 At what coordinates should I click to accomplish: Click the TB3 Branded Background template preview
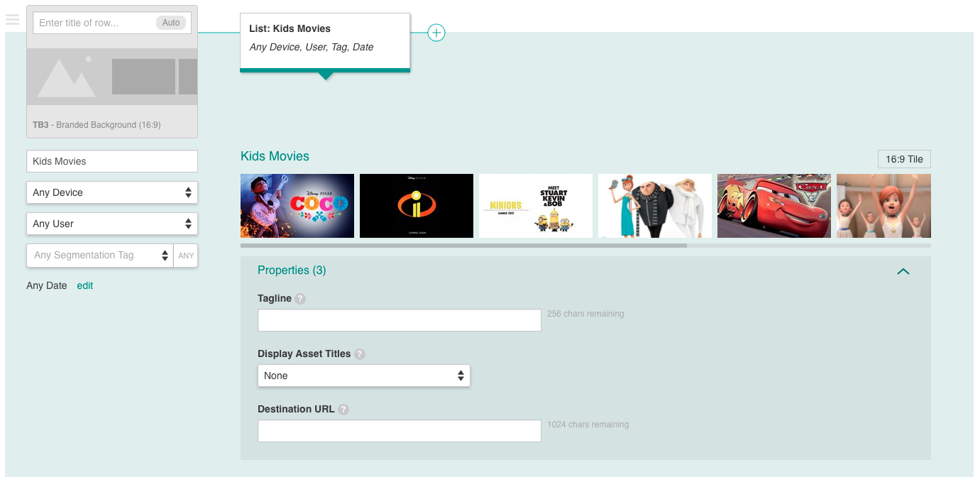[112, 77]
